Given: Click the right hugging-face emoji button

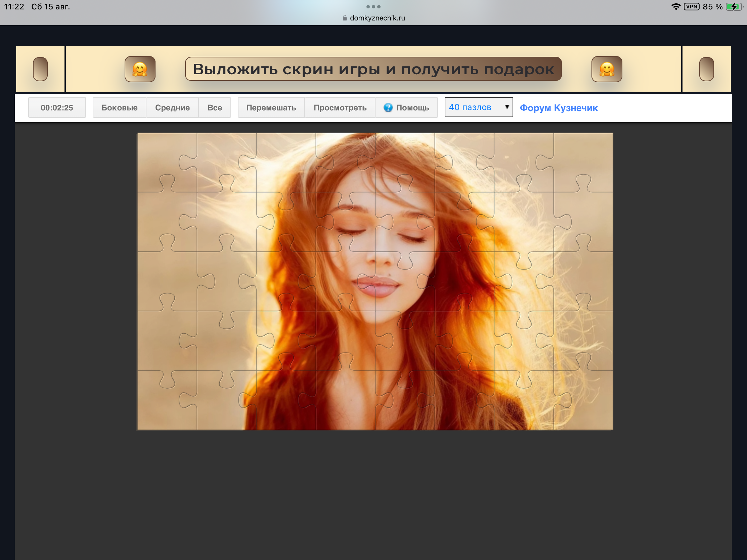Looking at the screenshot, I should click(x=607, y=69).
